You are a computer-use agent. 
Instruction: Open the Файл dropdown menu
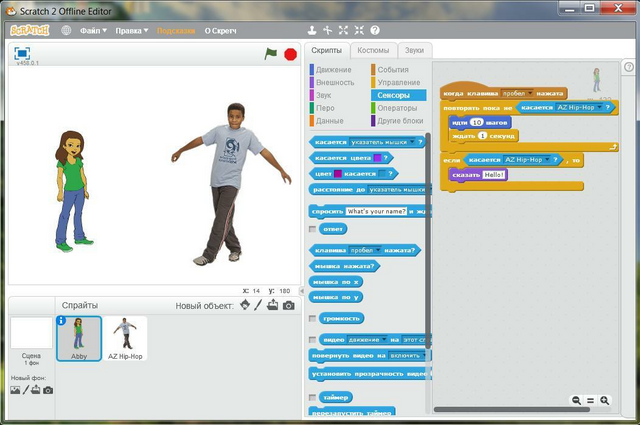point(93,31)
